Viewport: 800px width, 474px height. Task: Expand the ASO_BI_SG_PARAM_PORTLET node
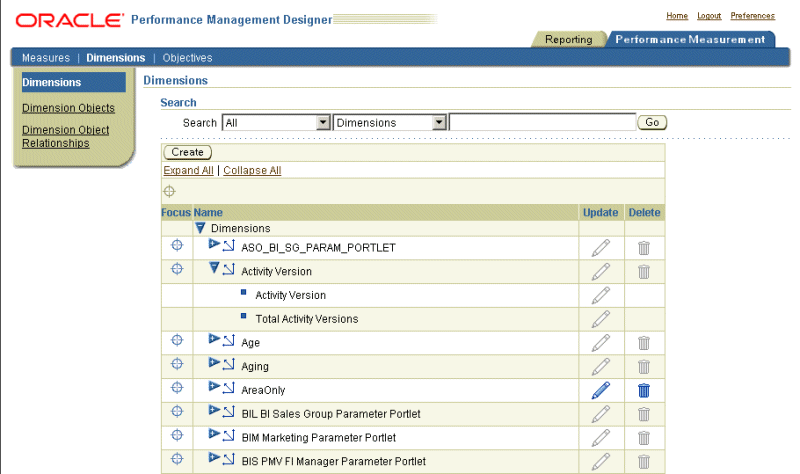[x=214, y=244]
